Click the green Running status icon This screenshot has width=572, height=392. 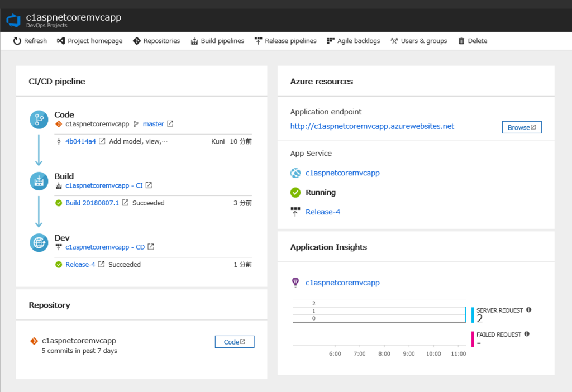pos(295,192)
